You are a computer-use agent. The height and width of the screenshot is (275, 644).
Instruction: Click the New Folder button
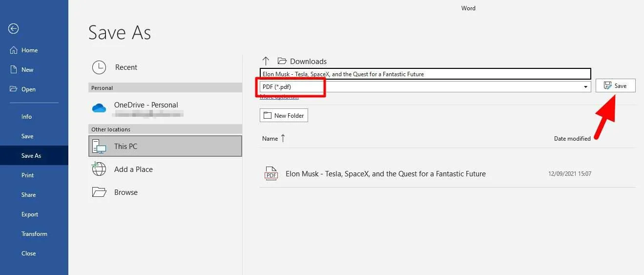[x=284, y=115]
